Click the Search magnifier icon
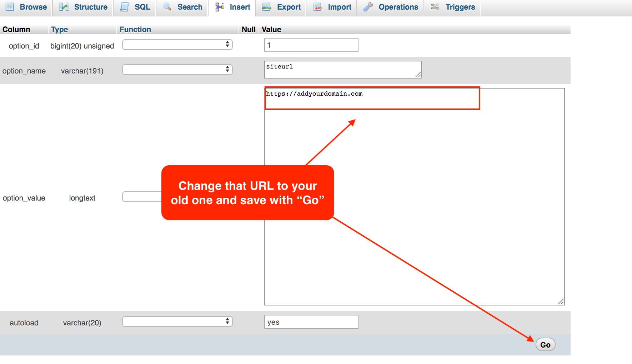The image size is (632, 364). click(167, 7)
